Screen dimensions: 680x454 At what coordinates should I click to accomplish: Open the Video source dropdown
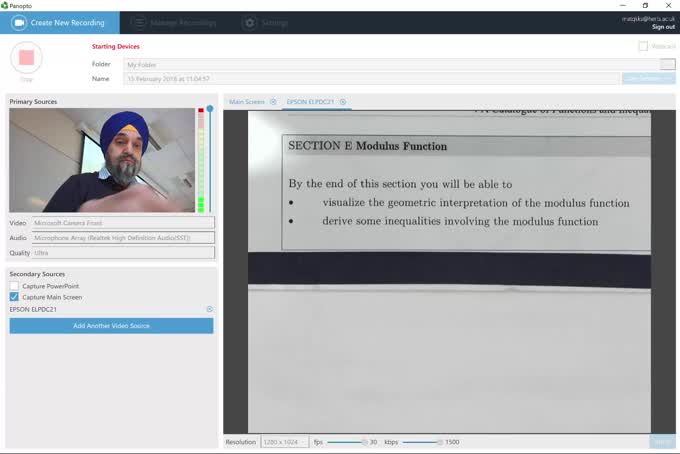[x=123, y=223]
